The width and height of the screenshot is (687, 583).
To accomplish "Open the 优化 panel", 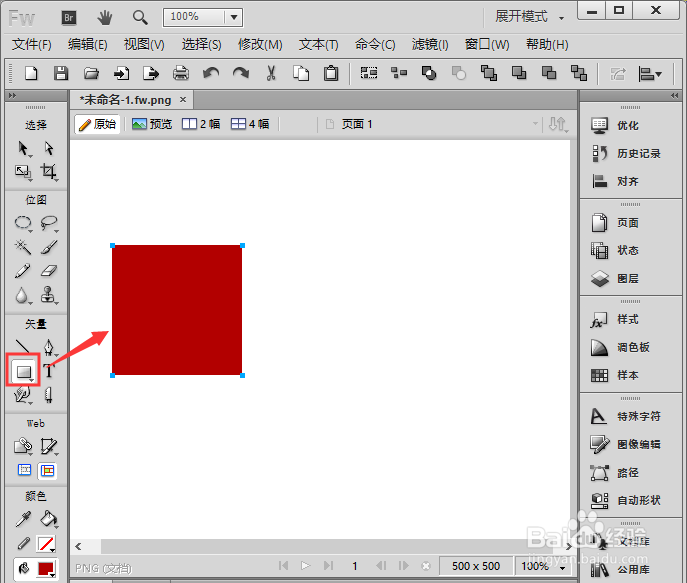I will tap(614, 126).
